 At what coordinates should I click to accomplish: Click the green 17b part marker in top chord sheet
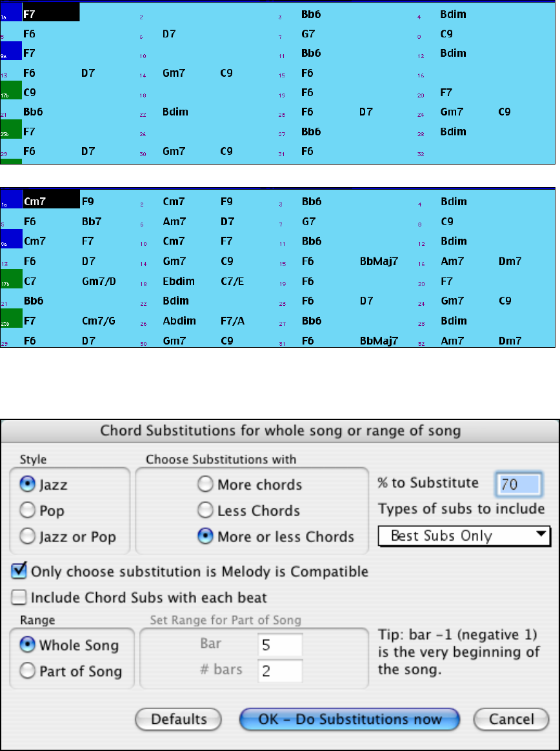point(11,92)
